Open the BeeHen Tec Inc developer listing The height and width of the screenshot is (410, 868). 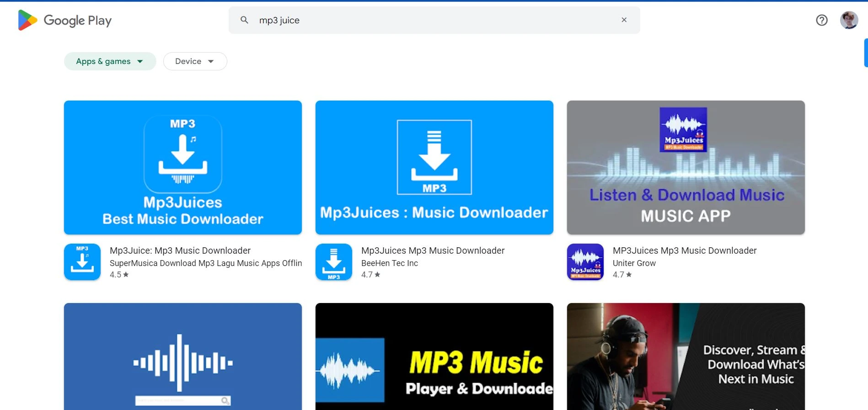point(390,263)
